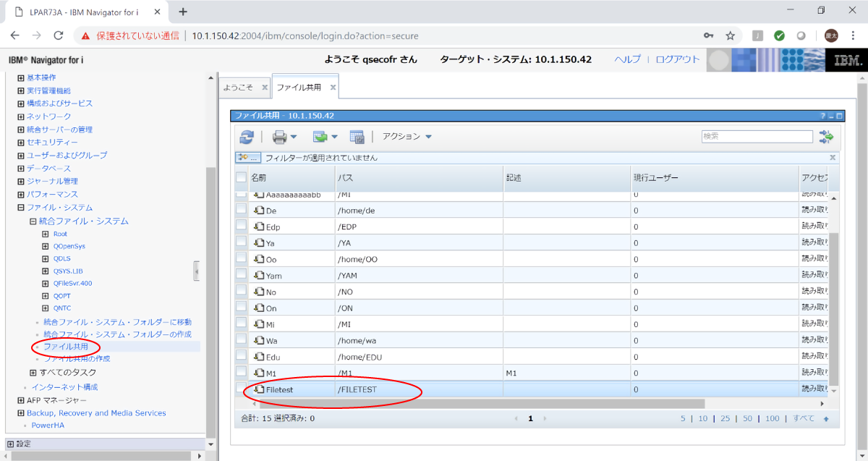The image size is (868, 461).
Task: Check the Wa row checkbox
Action: pos(241,340)
